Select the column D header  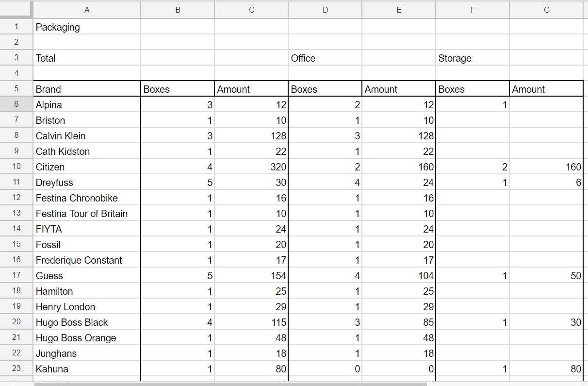coord(325,10)
